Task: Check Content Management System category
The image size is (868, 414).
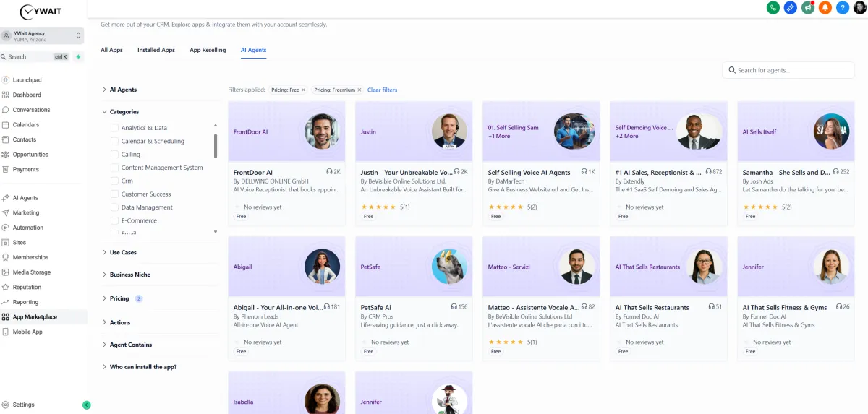Action: click(114, 168)
